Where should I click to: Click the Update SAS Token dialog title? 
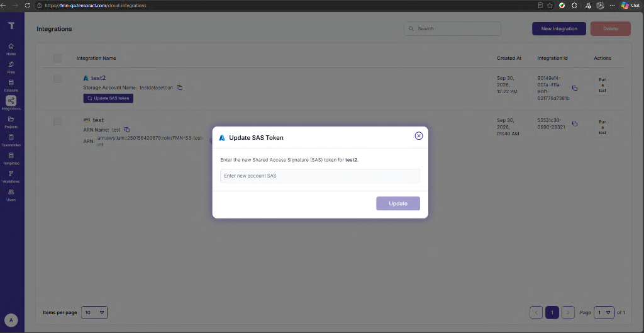pyautogui.click(x=257, y=138)
